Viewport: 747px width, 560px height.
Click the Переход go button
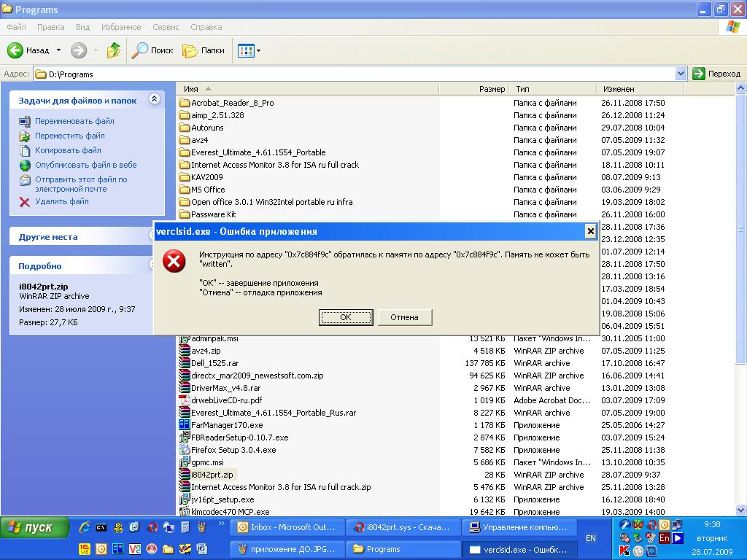tap(718, 74)
